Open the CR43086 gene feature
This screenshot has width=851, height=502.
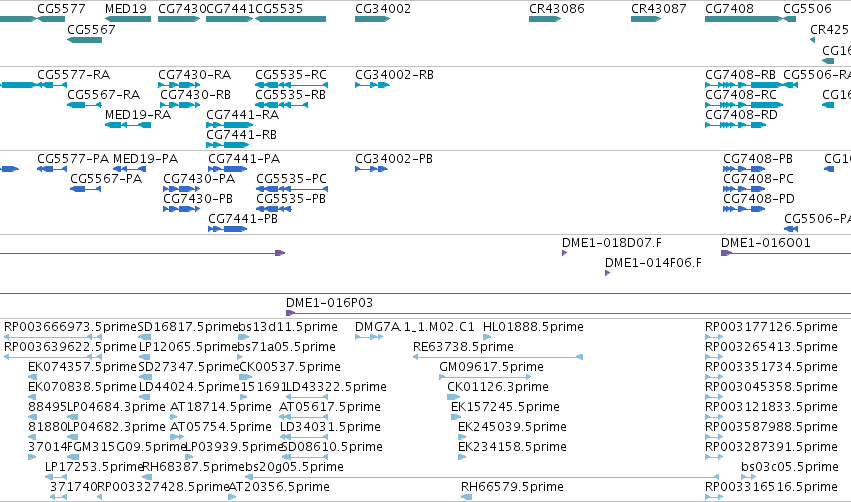pyautogui.click(x=545, y=19)
